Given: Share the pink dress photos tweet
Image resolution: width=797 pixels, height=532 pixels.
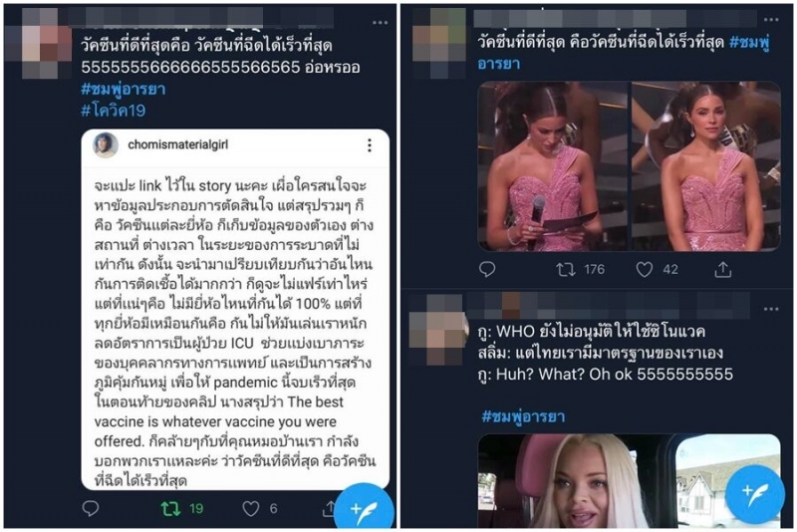Looking at the screenshot, I should (723, 269).
